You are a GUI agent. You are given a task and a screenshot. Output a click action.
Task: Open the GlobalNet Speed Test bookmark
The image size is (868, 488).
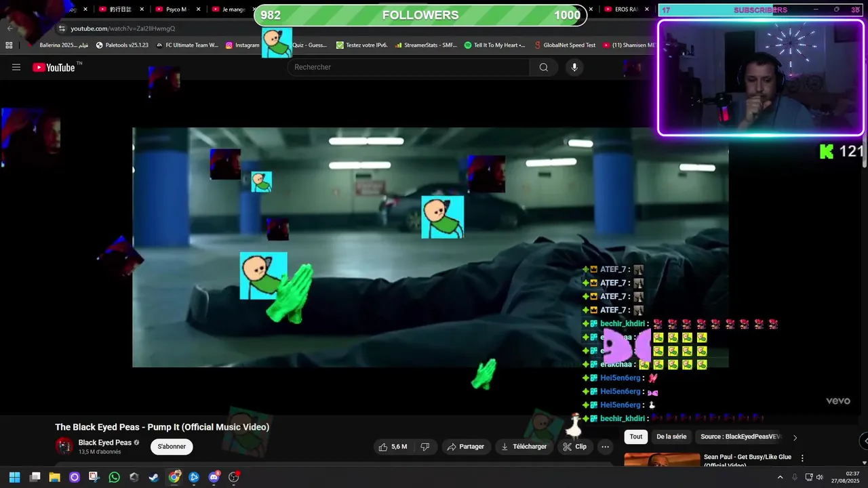click(x=564, y=45)
